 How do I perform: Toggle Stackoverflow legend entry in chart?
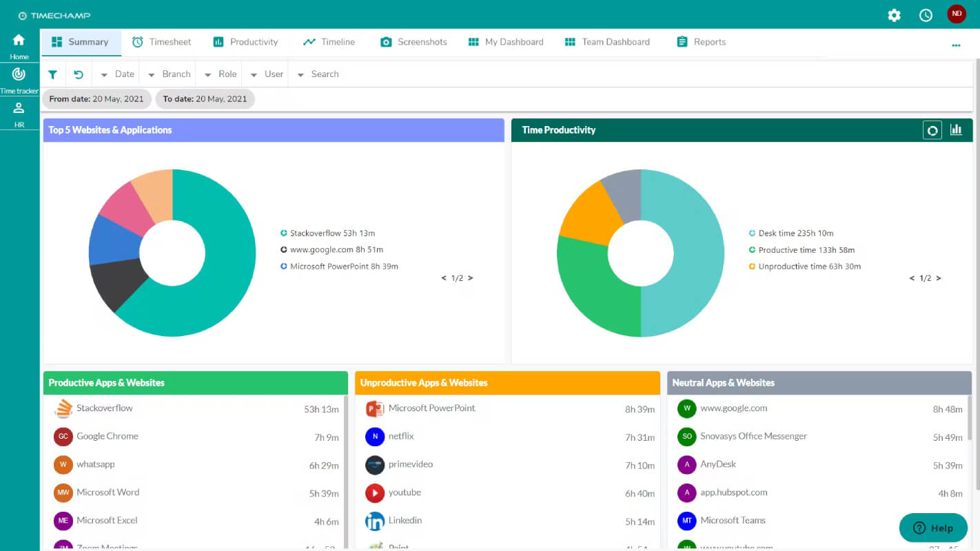(328, 233)
